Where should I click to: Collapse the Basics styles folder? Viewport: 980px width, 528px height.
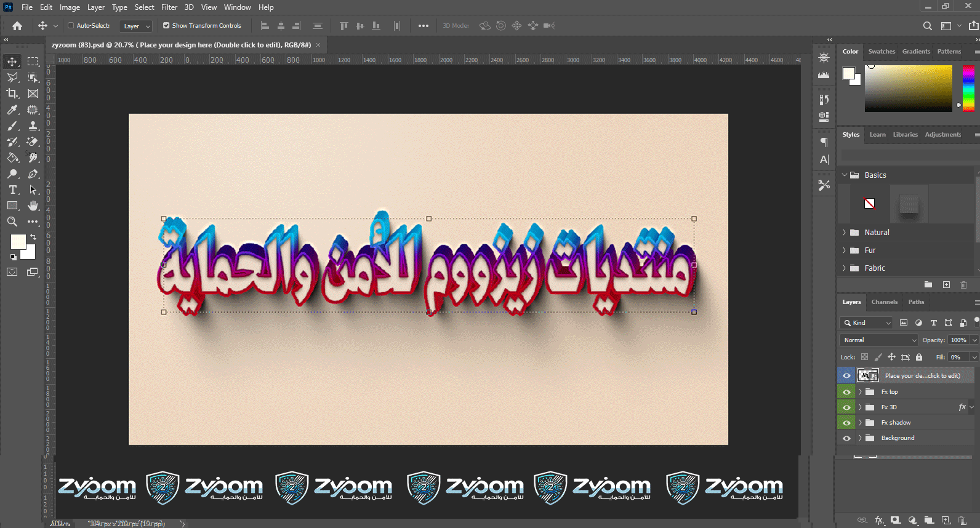(845, 175)
